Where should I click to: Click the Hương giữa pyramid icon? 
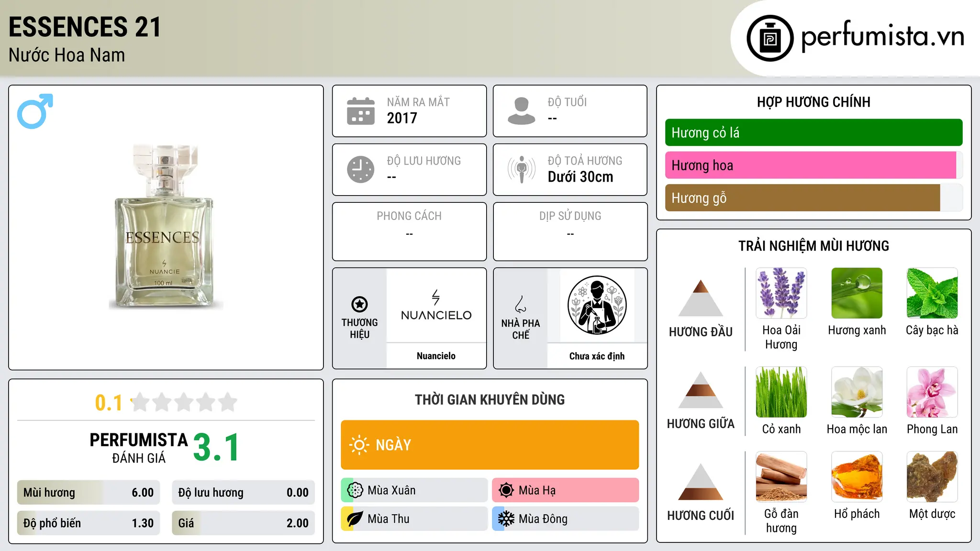pos(701,390)
